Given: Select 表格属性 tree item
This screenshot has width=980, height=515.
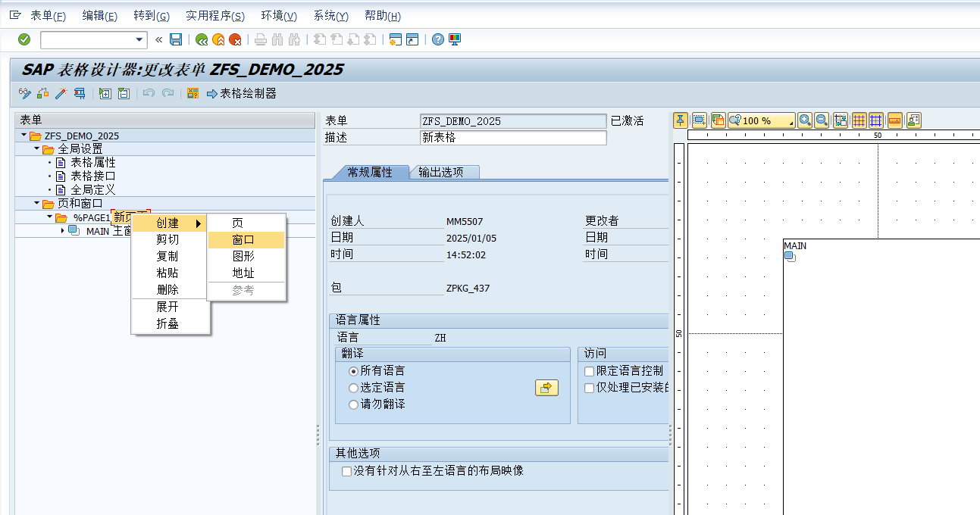Looking at the screenshot, I should coord(93,163).
